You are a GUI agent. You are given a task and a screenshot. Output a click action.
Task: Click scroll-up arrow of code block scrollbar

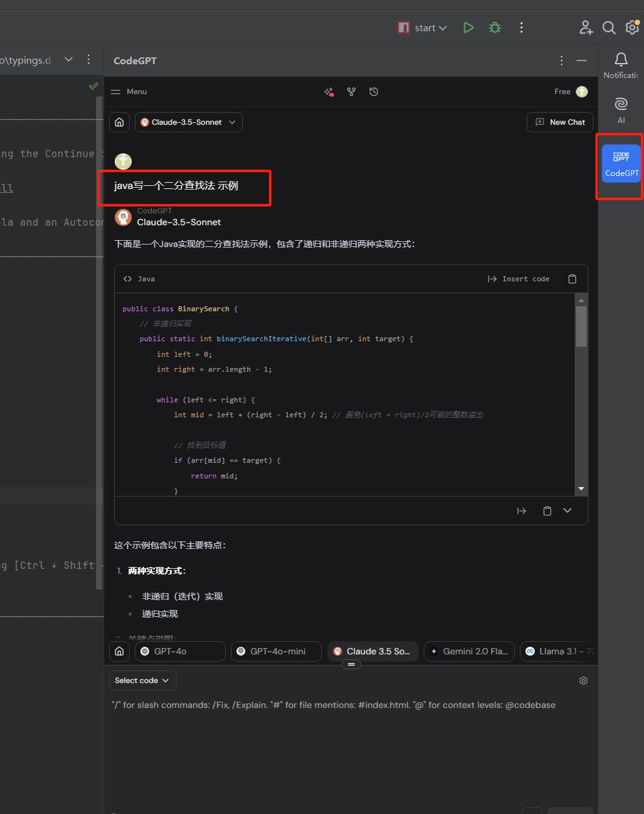[x=581, y=300]
